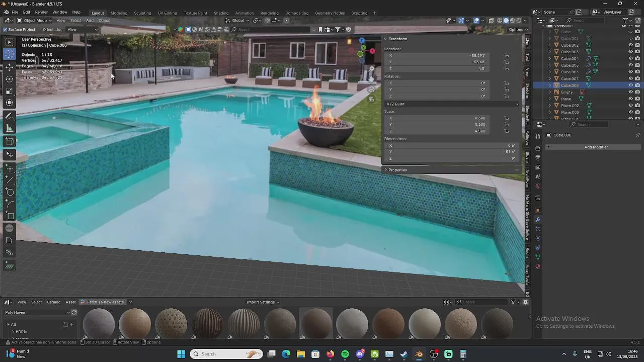Pick the Move tool

click(10, 67)
